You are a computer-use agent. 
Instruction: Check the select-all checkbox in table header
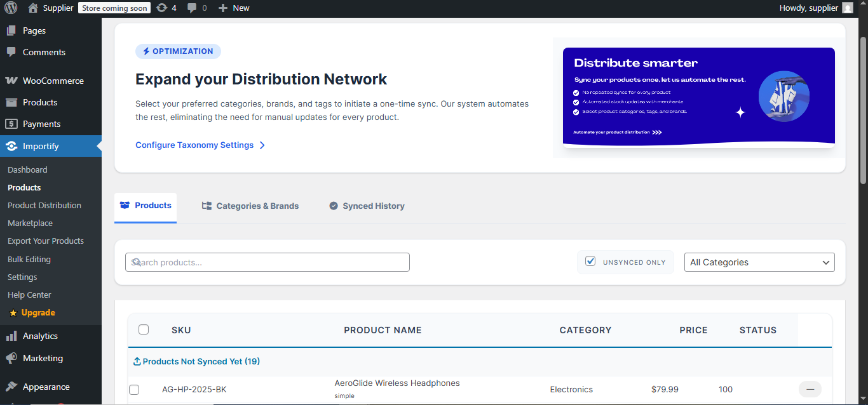coord(144,329)
